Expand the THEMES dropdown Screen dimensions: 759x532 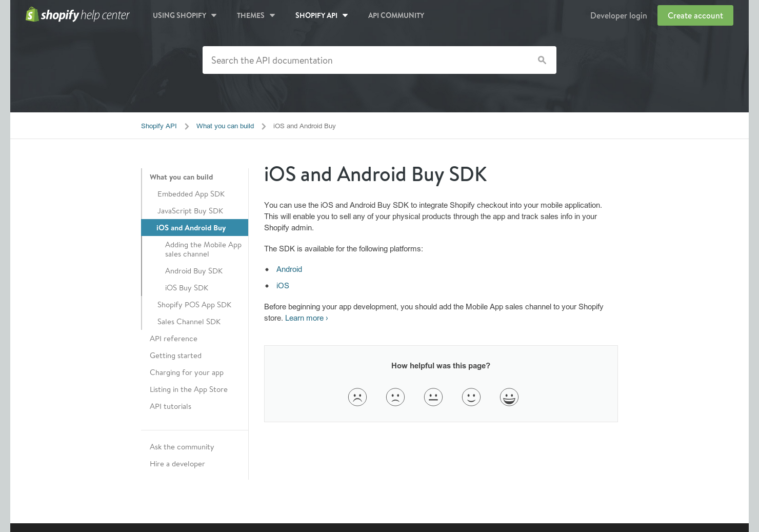[x=256, y=15]
